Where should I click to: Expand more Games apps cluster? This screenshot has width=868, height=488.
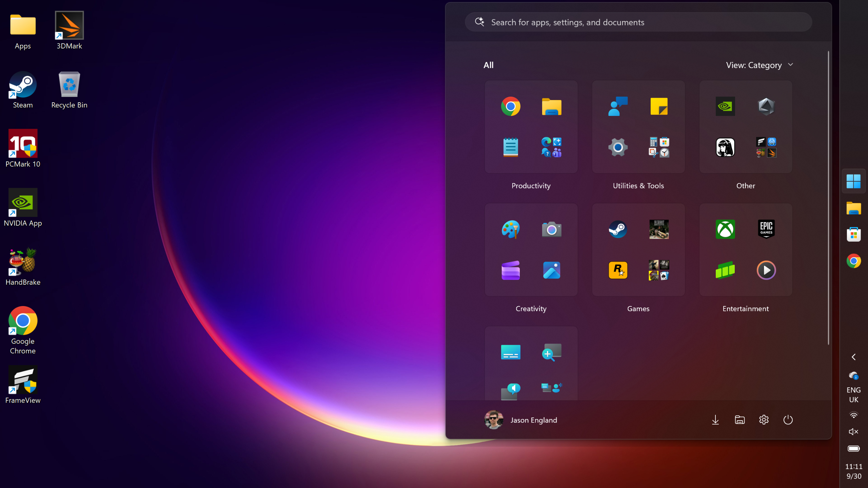659,270
